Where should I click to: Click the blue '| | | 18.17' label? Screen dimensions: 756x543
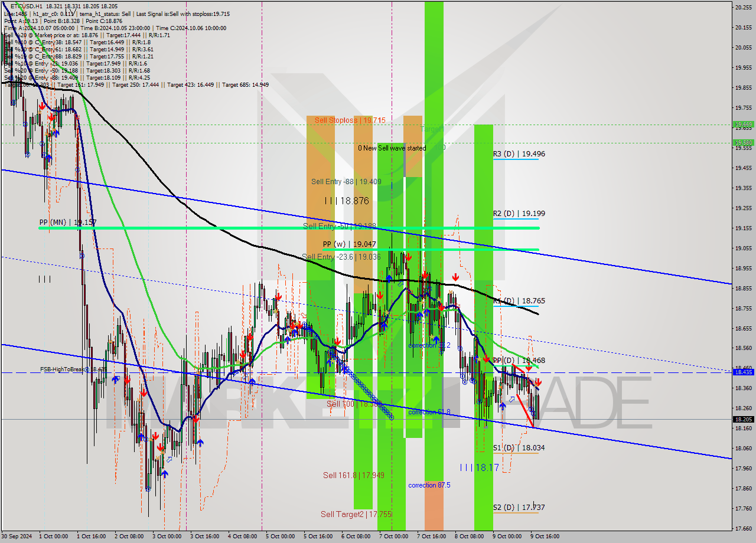[480, 467]
